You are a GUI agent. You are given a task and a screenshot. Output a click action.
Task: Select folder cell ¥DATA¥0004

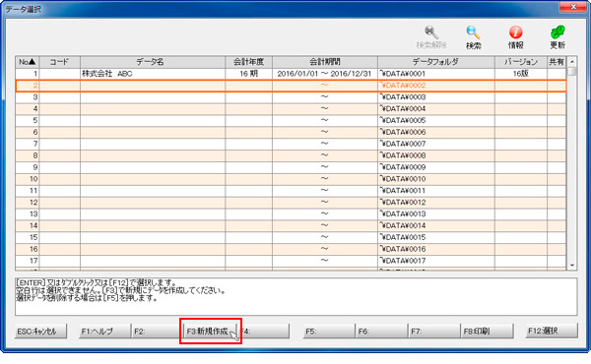tap(436, 109)
